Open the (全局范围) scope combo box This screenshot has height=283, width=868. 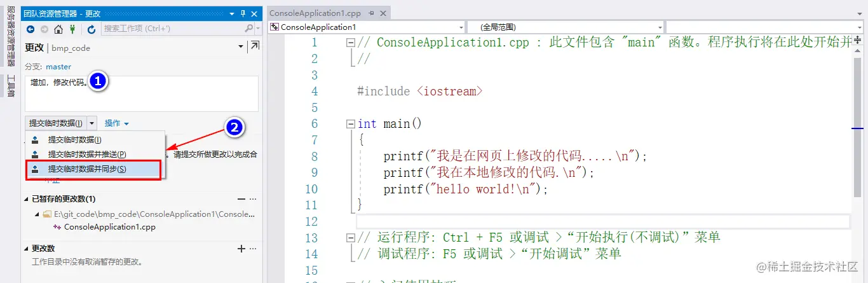(566, 27)
